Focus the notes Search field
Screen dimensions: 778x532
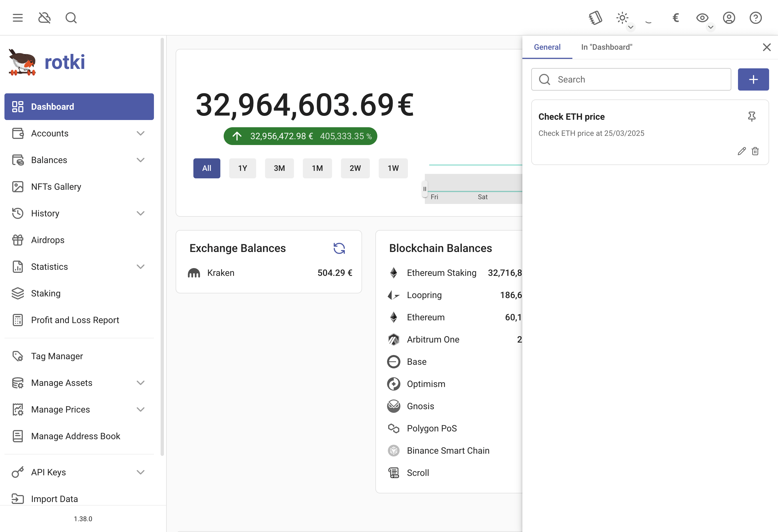631,79
